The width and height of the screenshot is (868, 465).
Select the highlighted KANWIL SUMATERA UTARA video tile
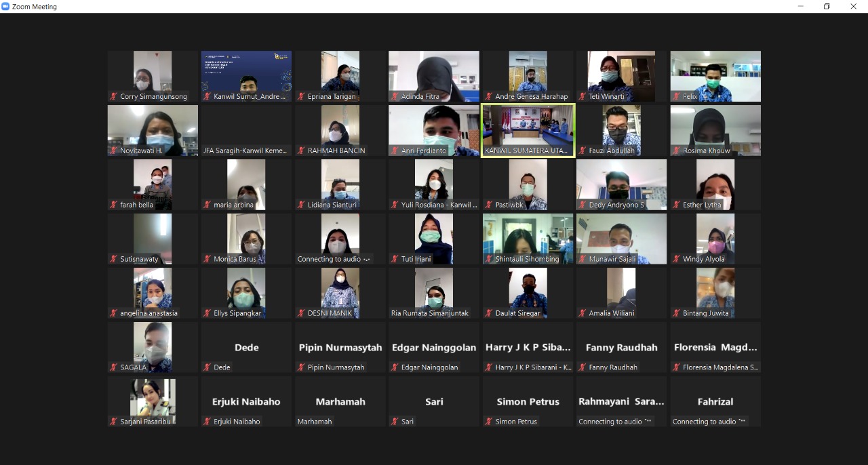click(528, 130)
